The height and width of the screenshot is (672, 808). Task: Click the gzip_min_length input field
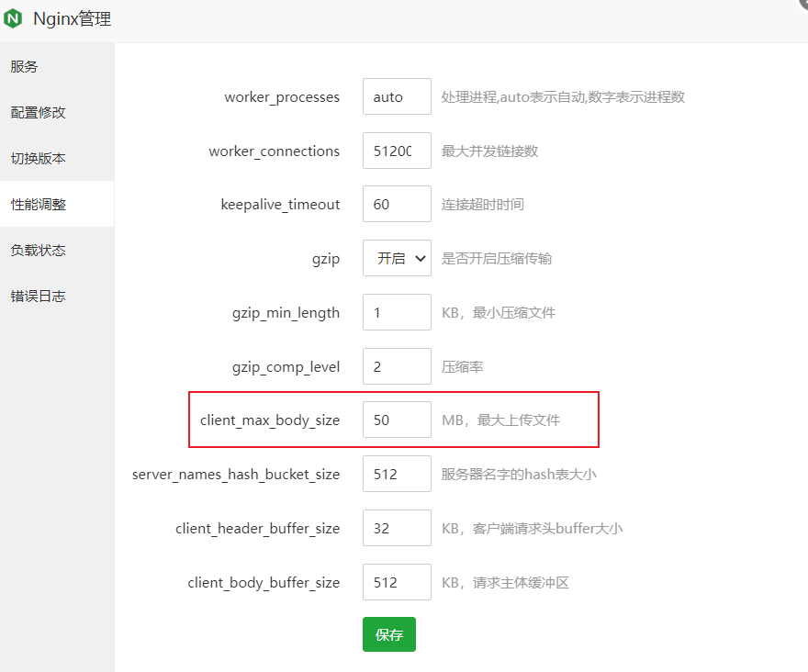pos(397,312)
